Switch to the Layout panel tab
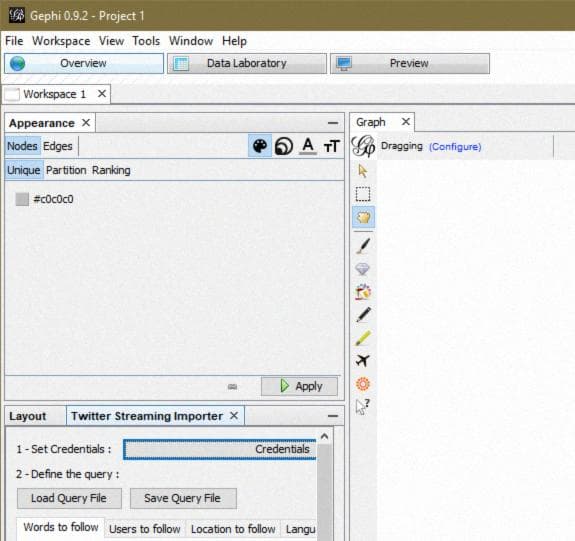 coord(28,416)
